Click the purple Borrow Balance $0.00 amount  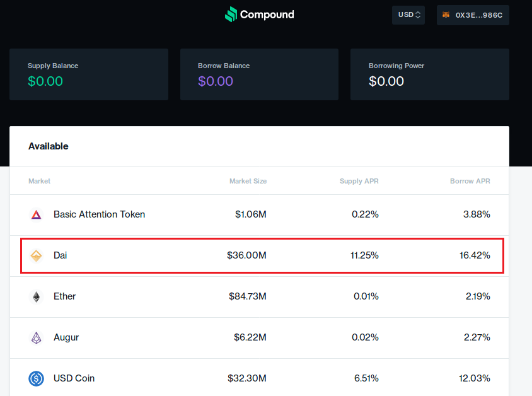216,81
